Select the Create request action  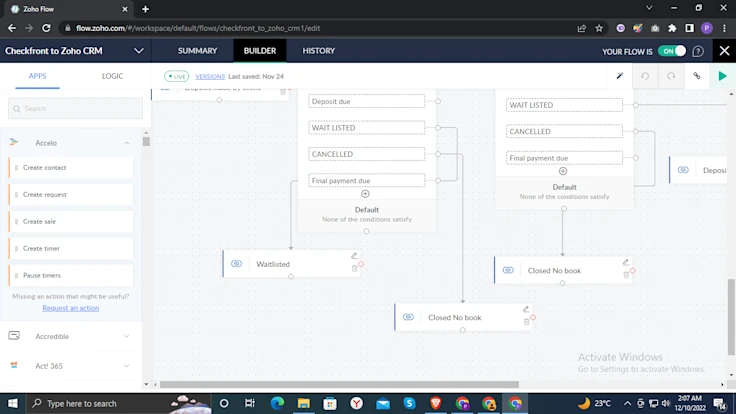[71, 194]
